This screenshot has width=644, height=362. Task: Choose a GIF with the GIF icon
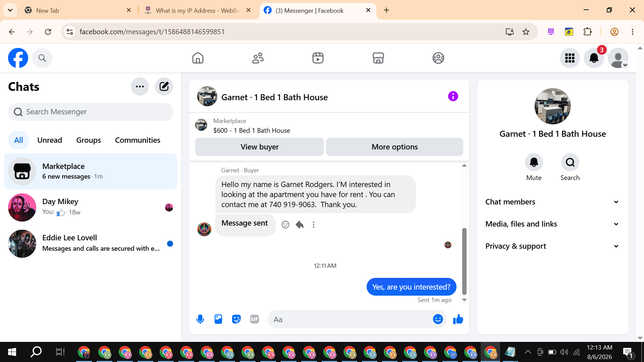pyautogui.click(x=255, y=319)
